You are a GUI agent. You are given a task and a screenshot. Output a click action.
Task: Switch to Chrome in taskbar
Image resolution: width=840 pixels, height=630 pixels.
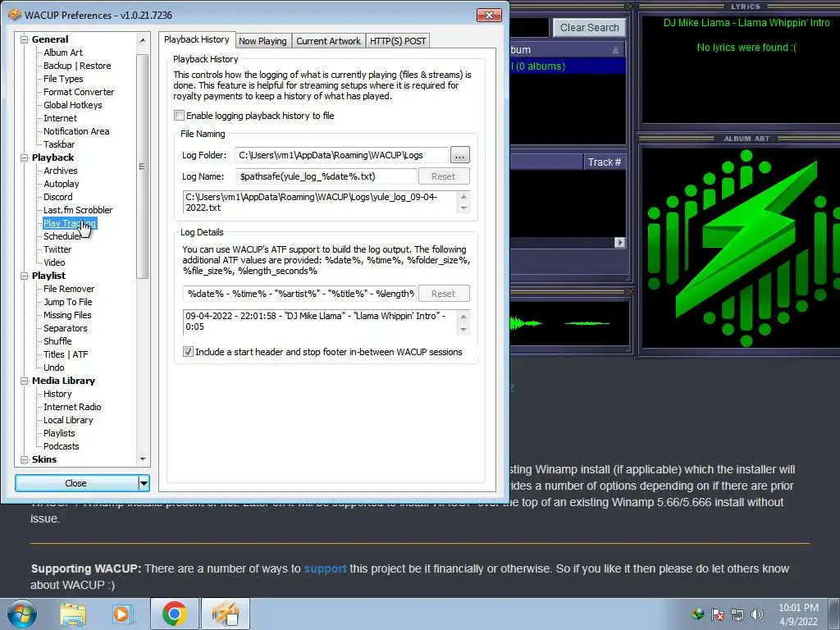point(174,614)
